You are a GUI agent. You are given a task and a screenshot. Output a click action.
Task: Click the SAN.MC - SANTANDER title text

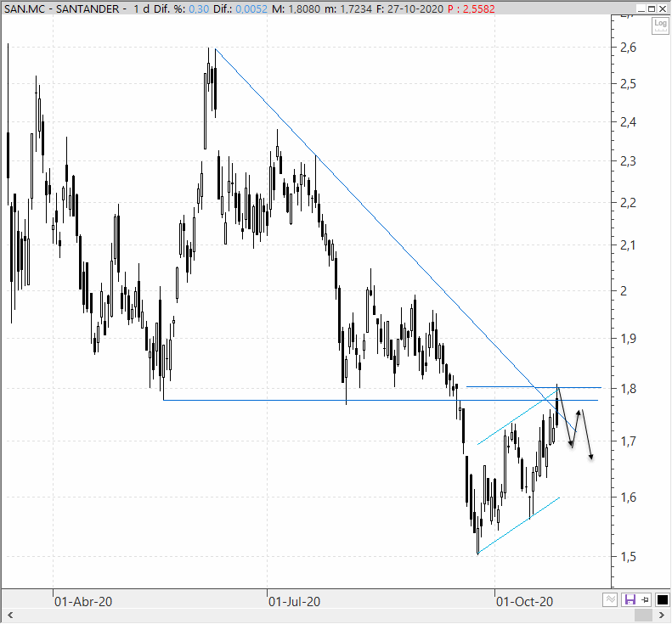tap(62, 8)
